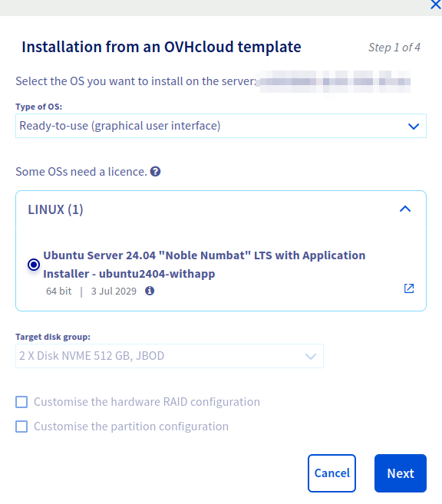Click the Ubuntu Server 24.04 Noble Numbat title
This screenshot has width=442, height=504.
[x=204, y=265]
